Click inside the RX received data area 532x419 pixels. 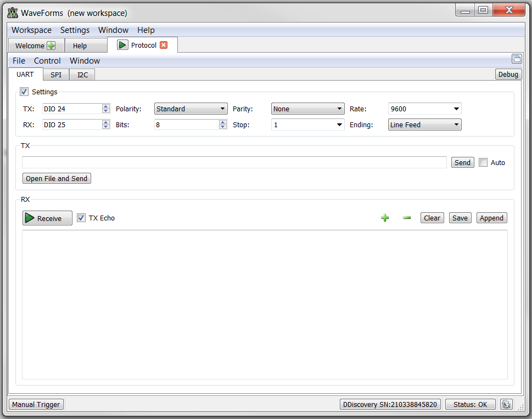pyautogui.click(x=265, y=305)
